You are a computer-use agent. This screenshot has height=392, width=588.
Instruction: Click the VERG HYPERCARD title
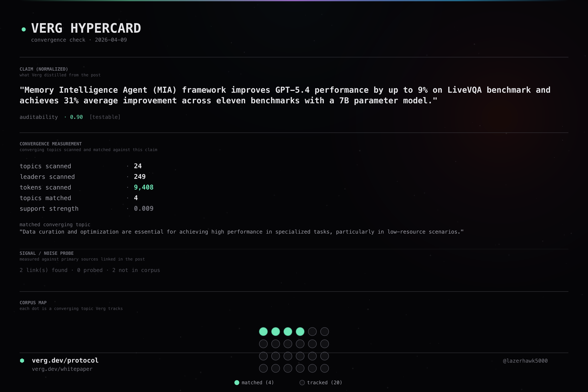coord(86,28)
